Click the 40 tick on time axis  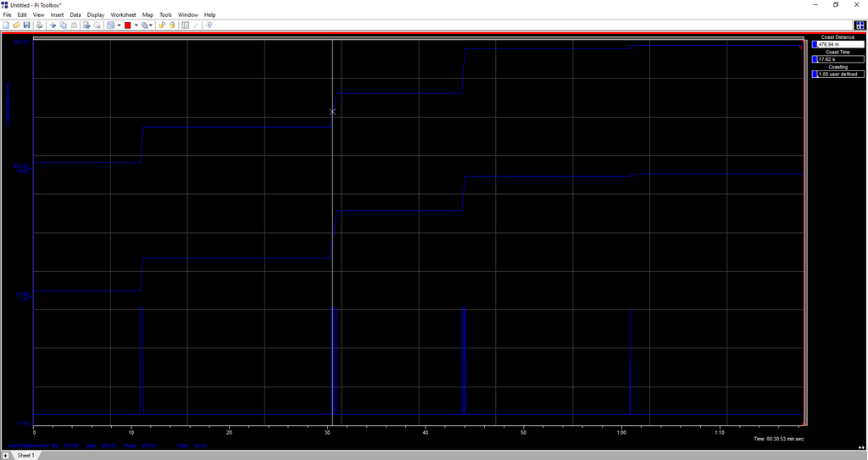(x=426, y=432)
